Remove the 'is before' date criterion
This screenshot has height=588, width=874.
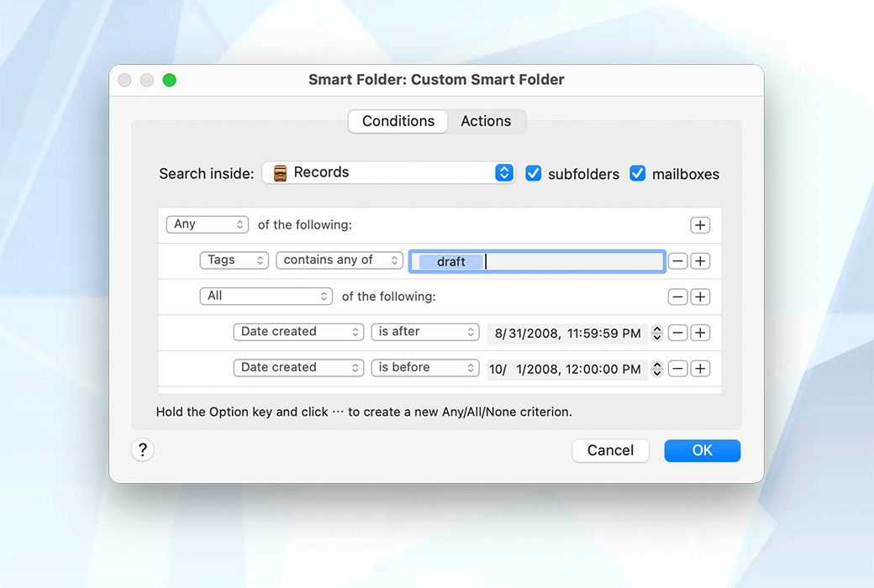point(678,369)
